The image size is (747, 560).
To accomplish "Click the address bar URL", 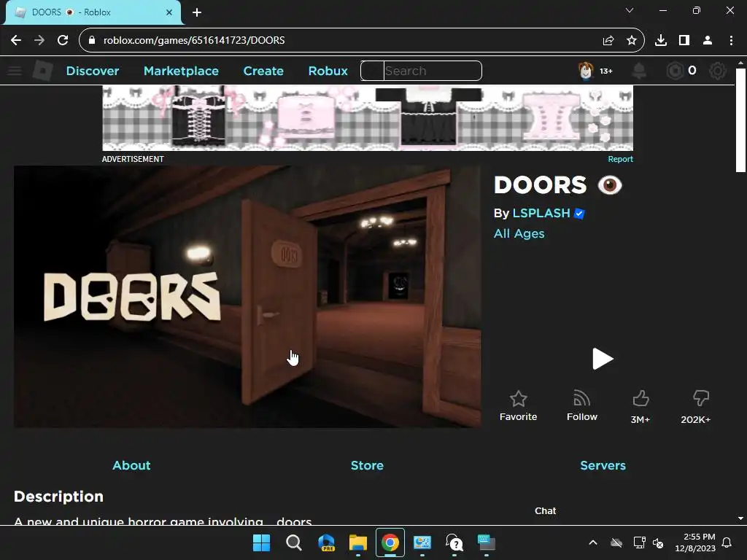I will pos(194,41).
